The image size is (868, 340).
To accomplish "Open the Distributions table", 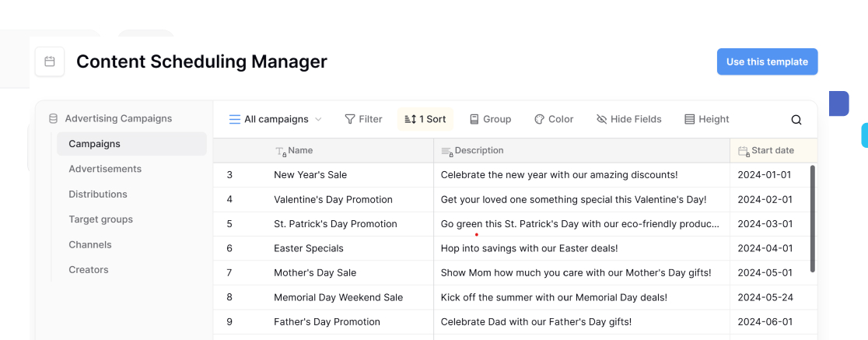I will tap(98, 195).
